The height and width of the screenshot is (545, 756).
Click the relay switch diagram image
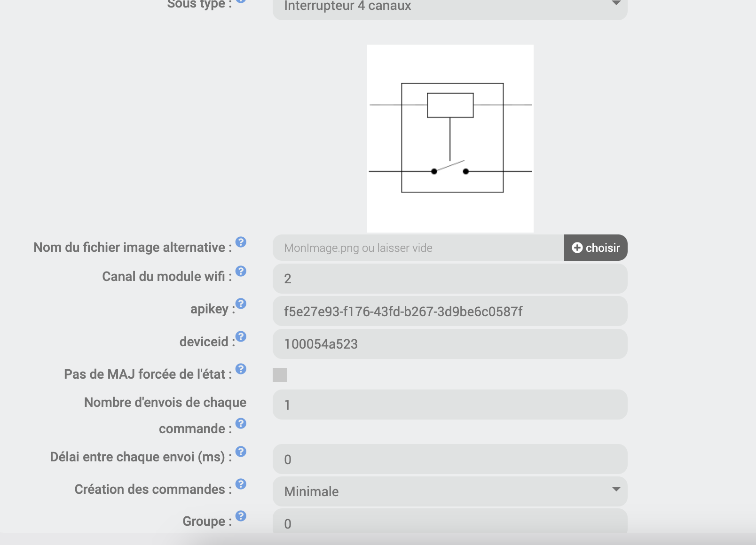pos(450,138)
